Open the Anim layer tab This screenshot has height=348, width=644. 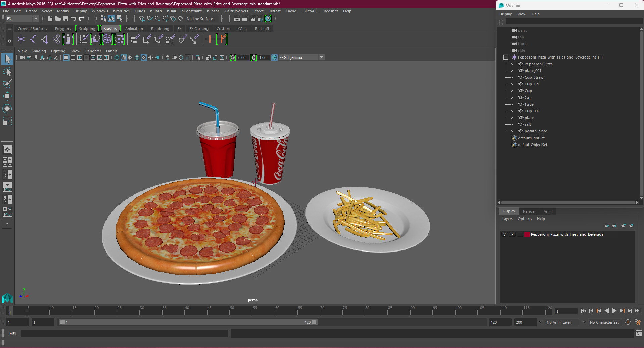(548, 211)
